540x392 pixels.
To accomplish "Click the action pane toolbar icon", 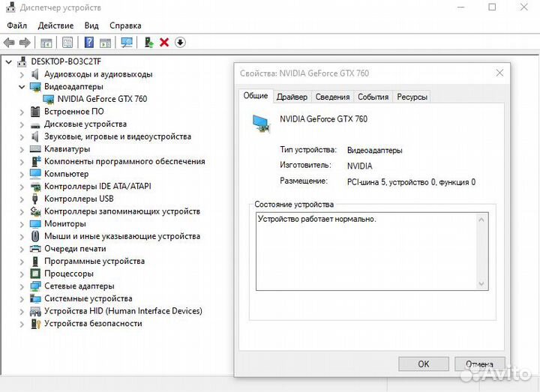I will tap(106, 43).
